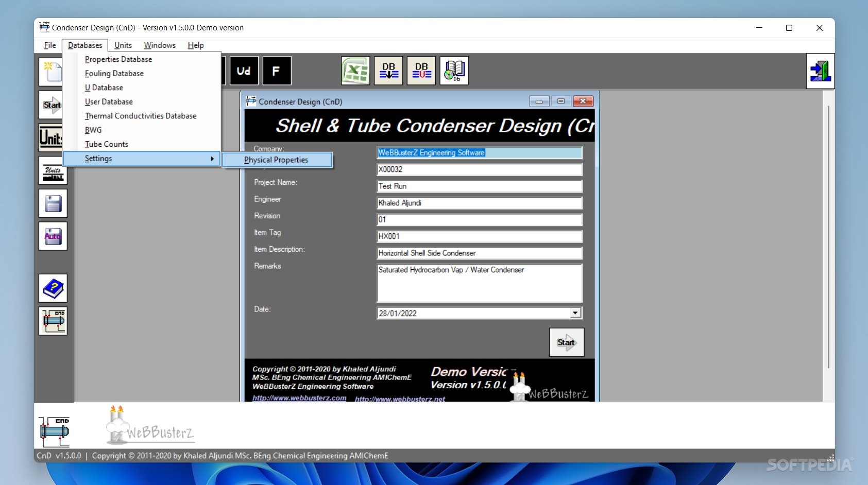Click the Start arrow button in form
The image size is (868, 485).
pos(567,342)
